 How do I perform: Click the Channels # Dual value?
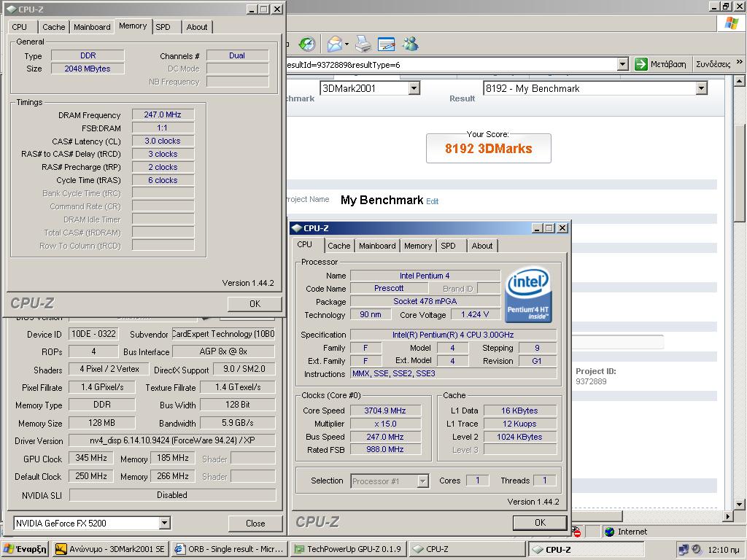(x=237, y=55)
